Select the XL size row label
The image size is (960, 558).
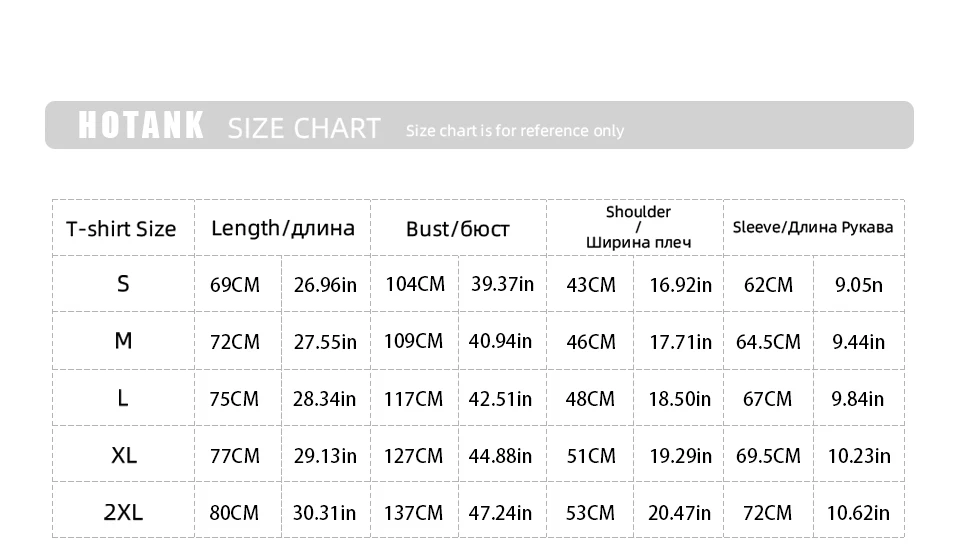124,455
